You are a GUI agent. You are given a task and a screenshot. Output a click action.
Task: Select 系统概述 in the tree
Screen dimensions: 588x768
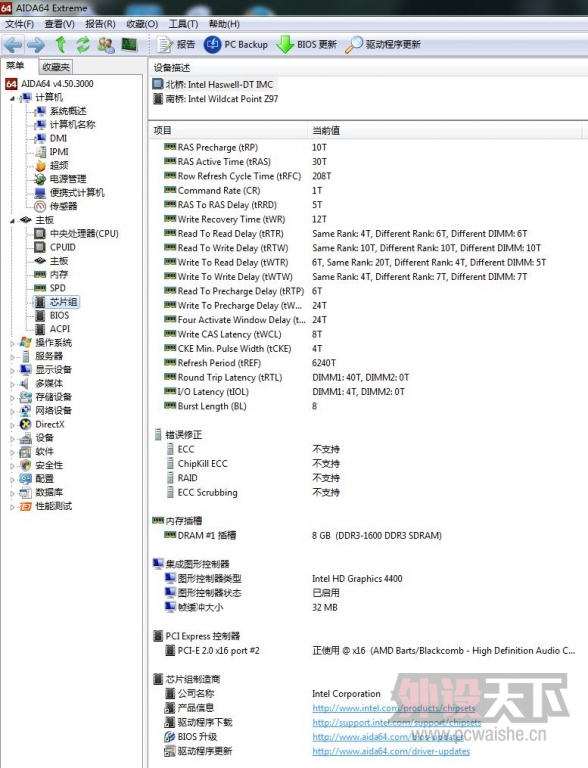coord(68,111)
